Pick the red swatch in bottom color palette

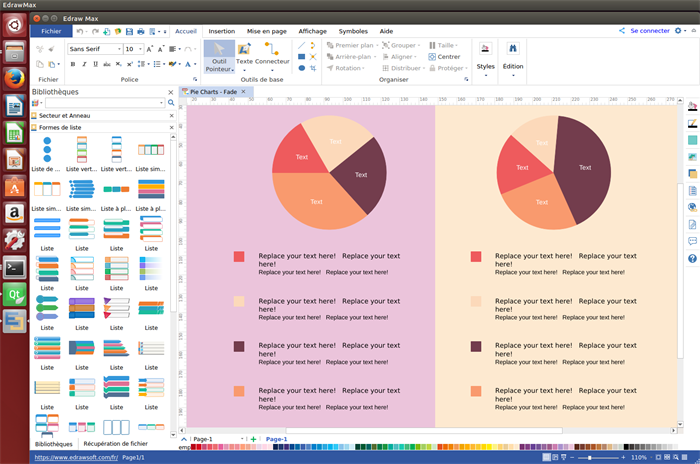pos(197,447)
